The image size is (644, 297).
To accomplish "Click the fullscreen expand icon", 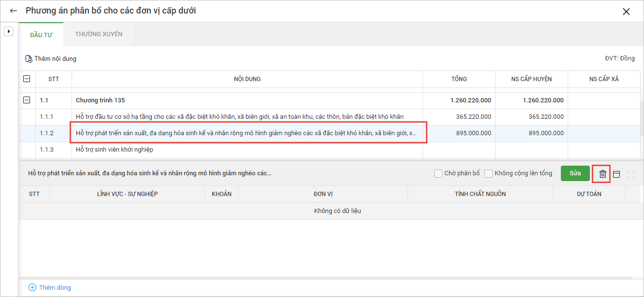I will pos(630,174).
